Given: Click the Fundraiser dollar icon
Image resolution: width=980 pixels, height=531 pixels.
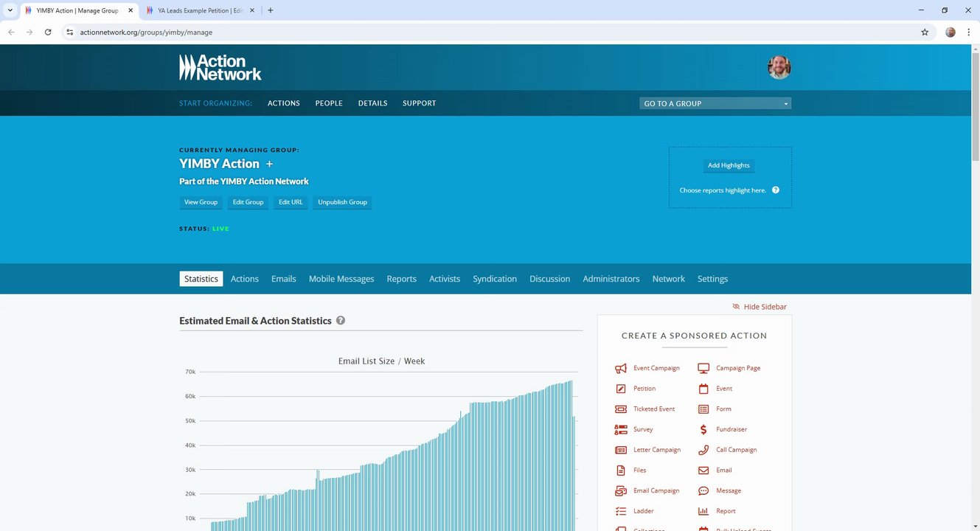Looking at the screenshot, I should point(703,429).
